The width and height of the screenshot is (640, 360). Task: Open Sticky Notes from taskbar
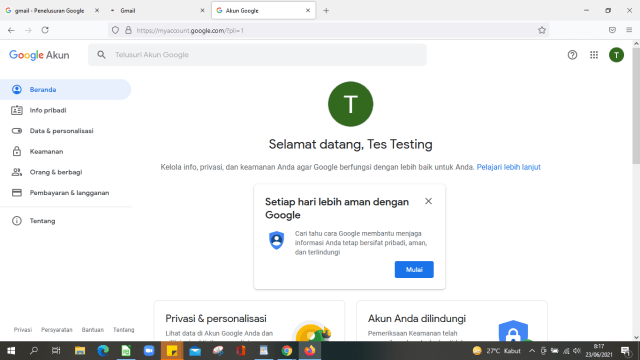(x=172, y=351)
